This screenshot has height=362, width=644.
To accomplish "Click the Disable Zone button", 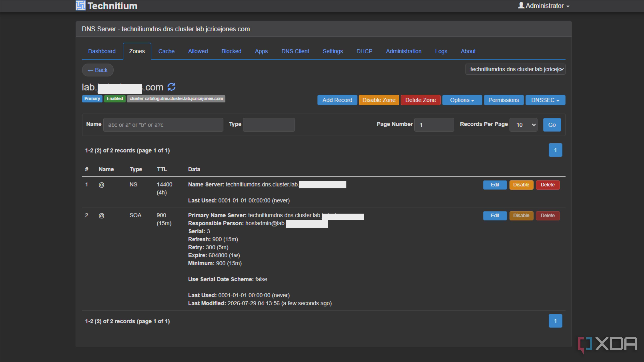I will coord(379,100).
